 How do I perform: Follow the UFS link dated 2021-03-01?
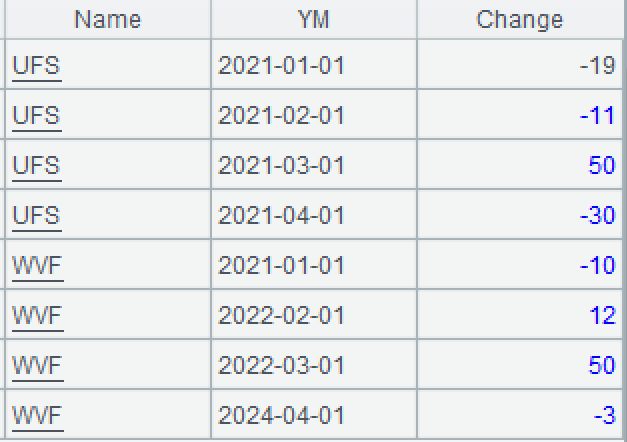pyautogui.click(x=36, y=166)
